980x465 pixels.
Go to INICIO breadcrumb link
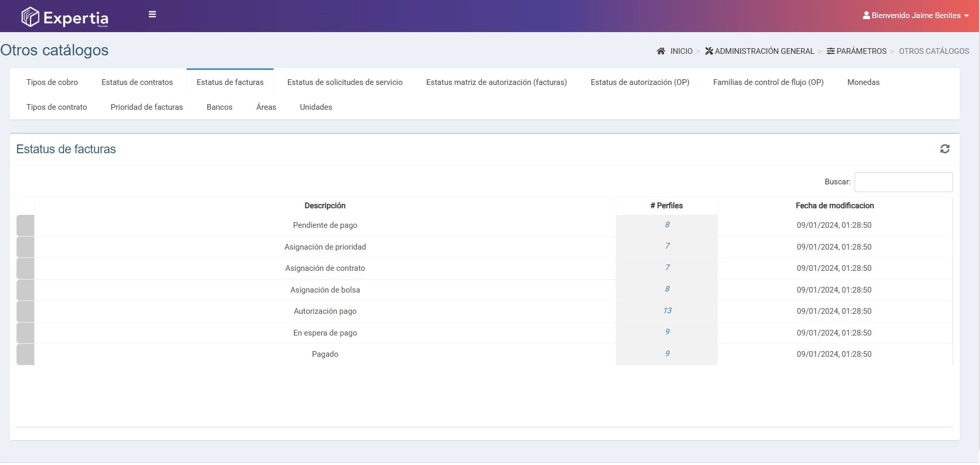681,51
